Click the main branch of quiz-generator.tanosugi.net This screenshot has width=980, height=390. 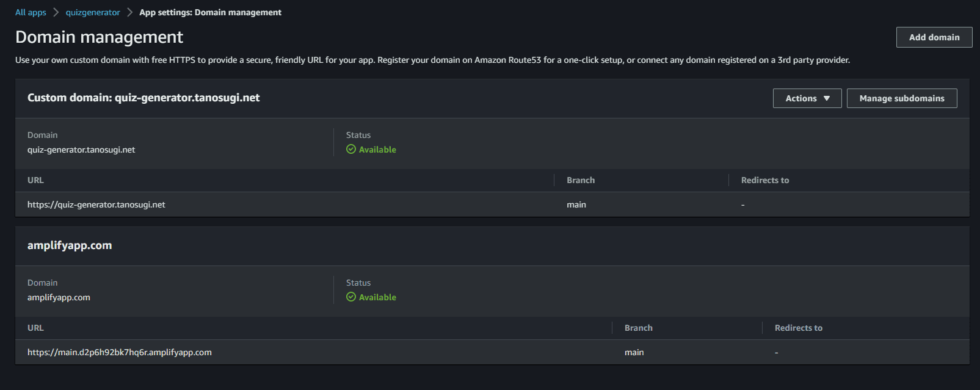tap(576, 205)
